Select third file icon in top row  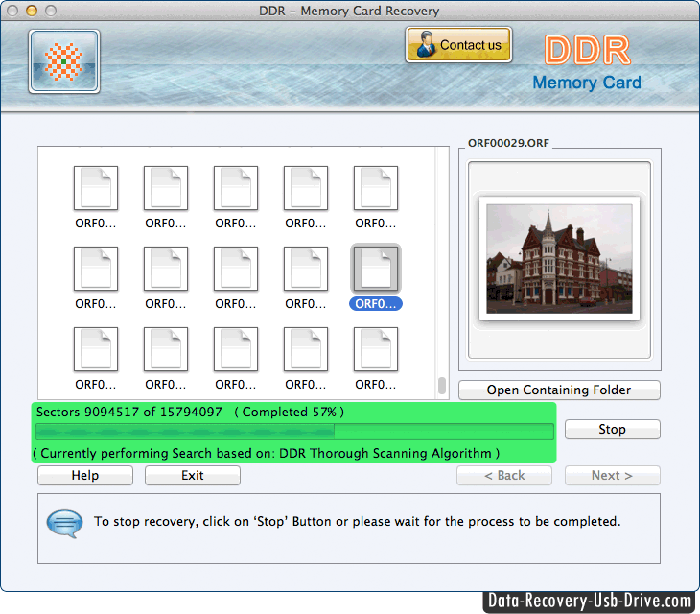point(236,188)
